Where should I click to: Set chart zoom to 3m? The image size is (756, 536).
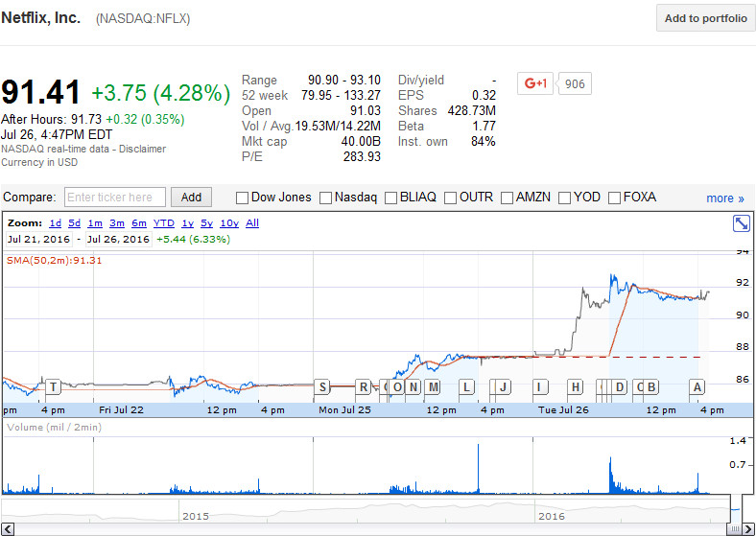(x=117, y=223)
